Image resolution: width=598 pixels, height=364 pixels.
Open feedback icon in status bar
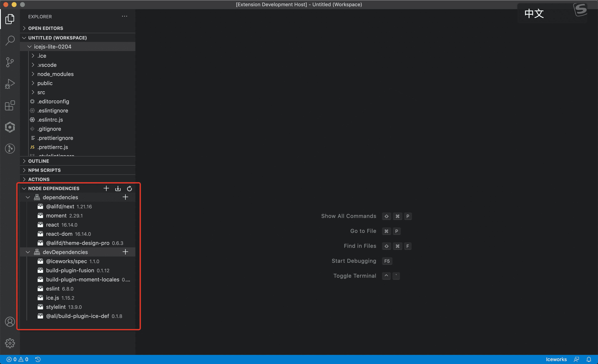click(x=576, y=359)
